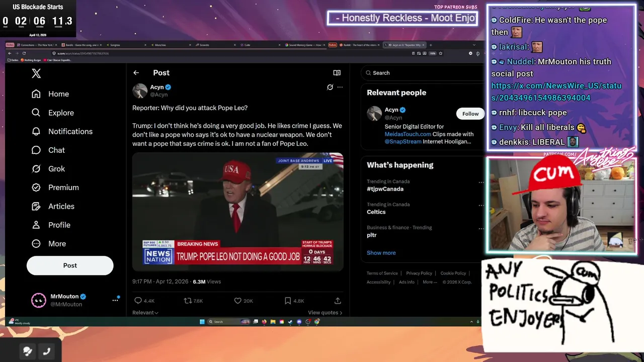The height and width of the screenshot is (362, 644).
Task: Open the Windows Start menu
Action: [202, 322]
